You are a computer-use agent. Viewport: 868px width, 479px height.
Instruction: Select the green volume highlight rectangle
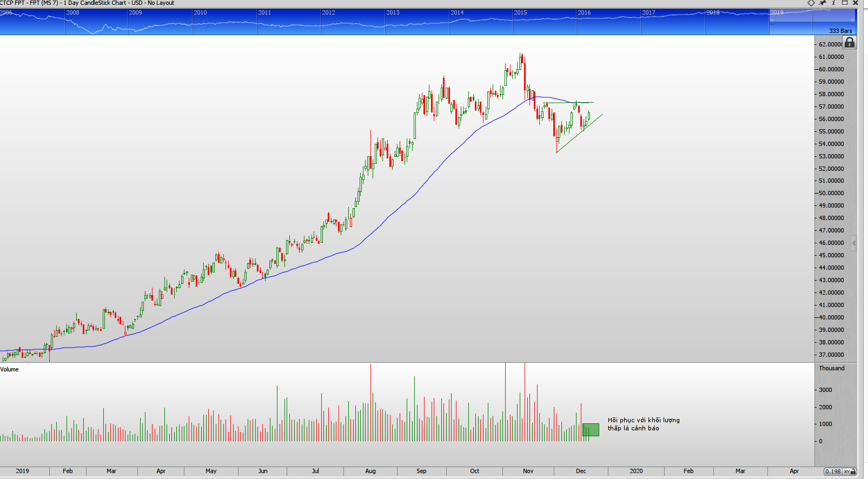pyautogui.click(x=591, y=430)
